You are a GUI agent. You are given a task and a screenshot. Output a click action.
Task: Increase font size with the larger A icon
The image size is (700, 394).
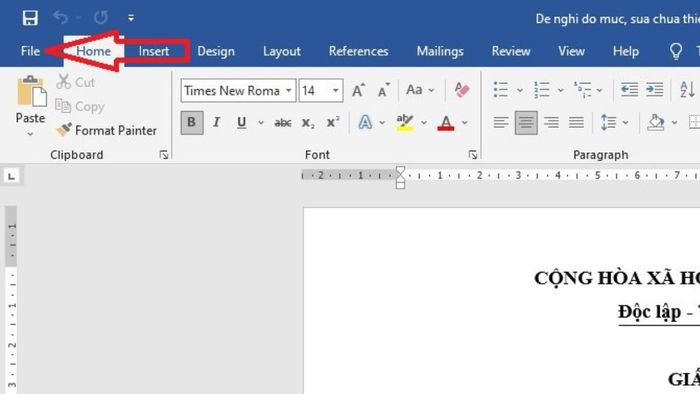[358, 90]
